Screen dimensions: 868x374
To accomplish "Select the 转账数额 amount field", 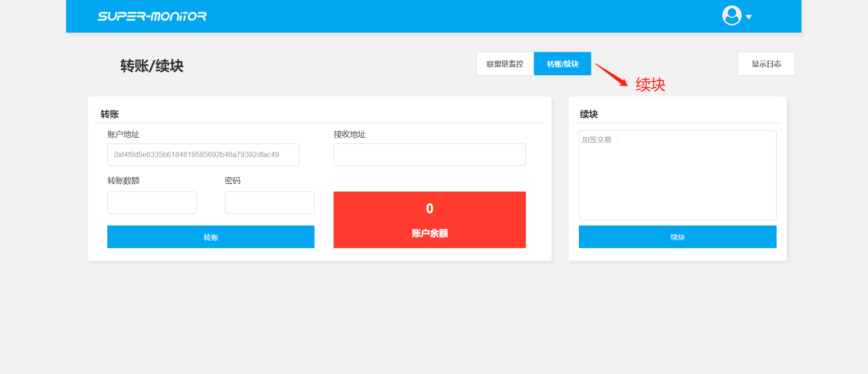I will [152, 203].
